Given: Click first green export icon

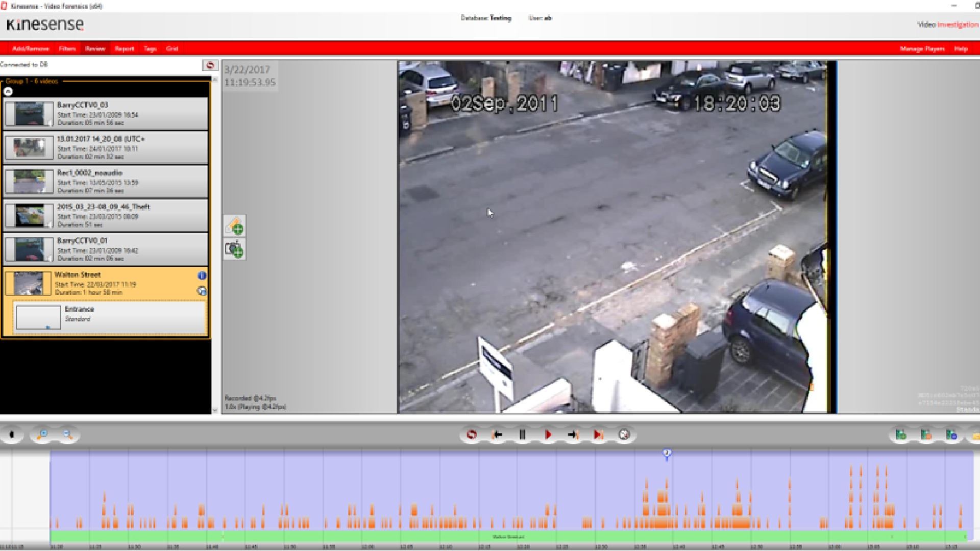Looking at the screenshot, I should coord(901,435).
